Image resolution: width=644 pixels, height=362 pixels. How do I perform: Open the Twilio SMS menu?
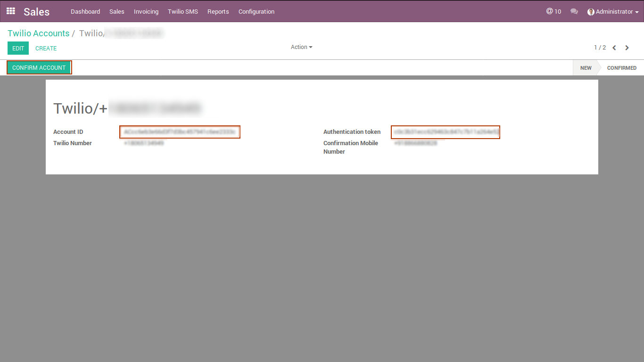pos(183,11)
